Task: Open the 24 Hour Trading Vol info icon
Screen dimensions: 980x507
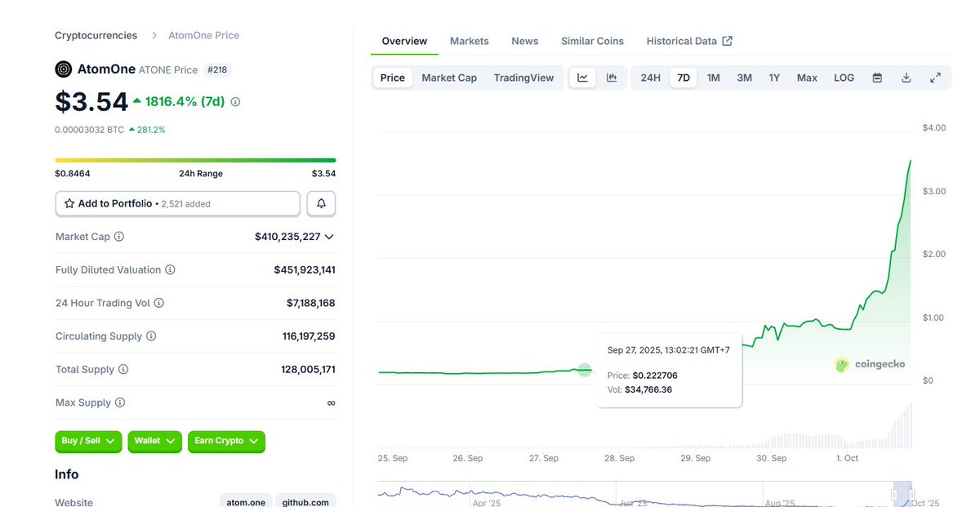Action: click(159, 303)
